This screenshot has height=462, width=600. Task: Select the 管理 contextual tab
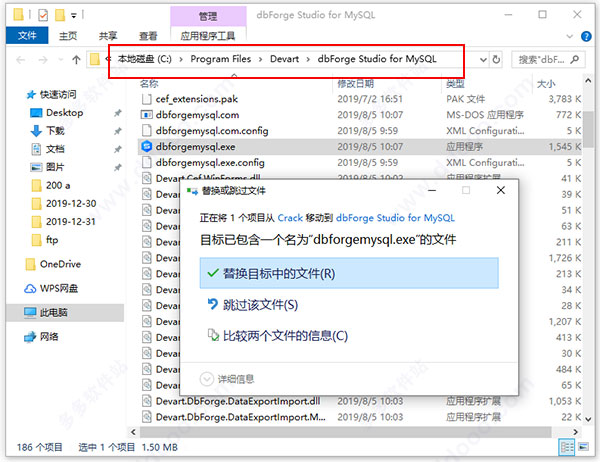(x=208, y=16)
